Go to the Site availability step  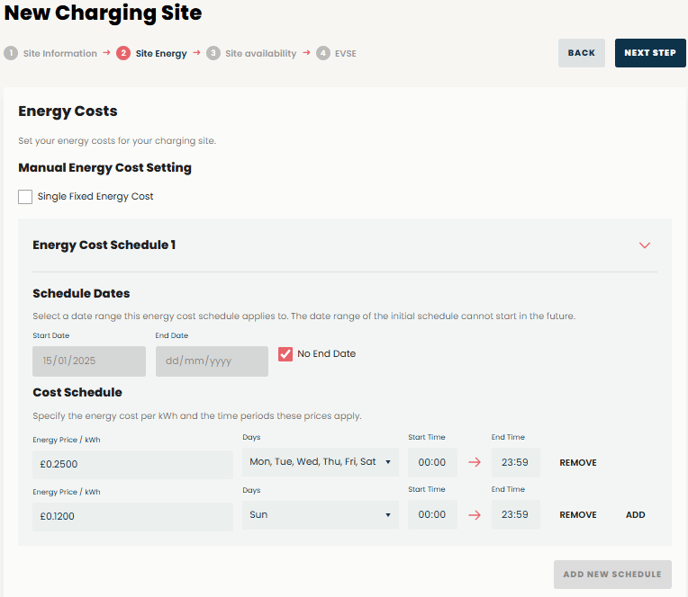[261, 54]
